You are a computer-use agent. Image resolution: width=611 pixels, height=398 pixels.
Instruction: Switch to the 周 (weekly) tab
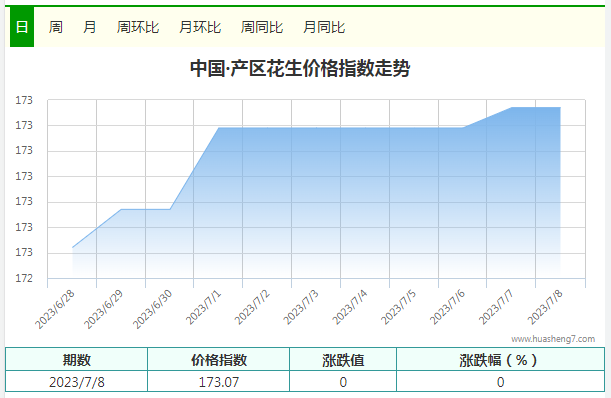pos(56,27)
